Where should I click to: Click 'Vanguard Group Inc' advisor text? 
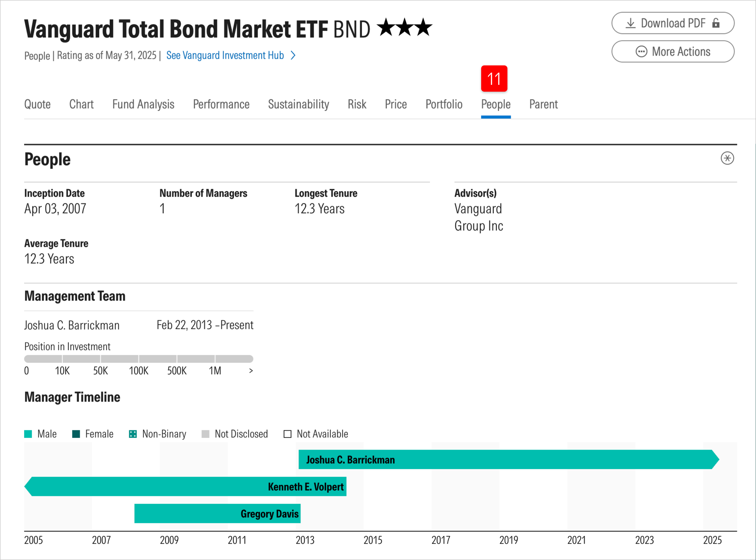(479, 217)
